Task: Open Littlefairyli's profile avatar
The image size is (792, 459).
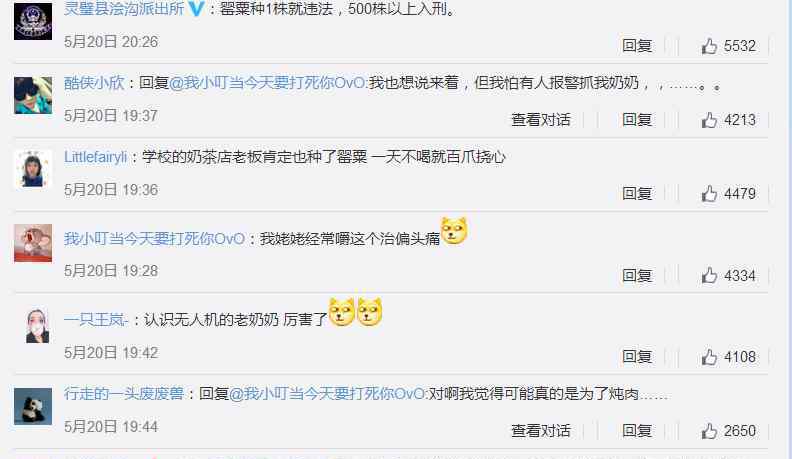Action: click(x=33, y=169)
